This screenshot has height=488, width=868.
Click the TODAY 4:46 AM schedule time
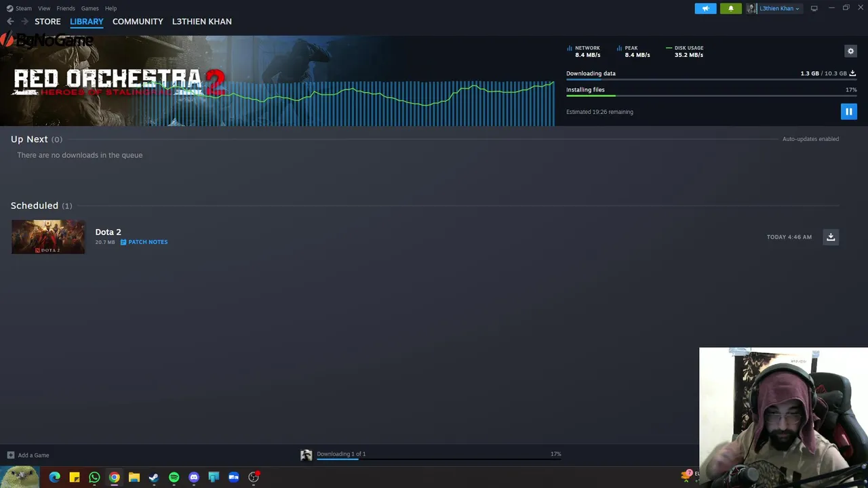tap(789, 237)
